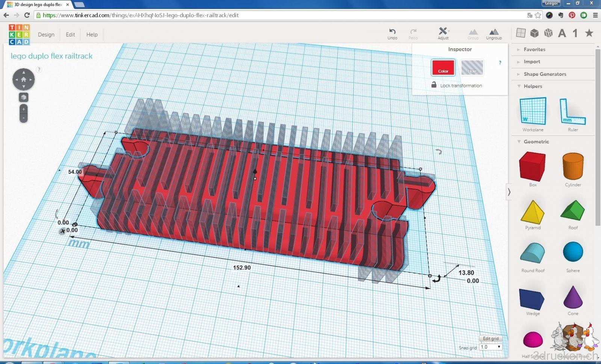Open the Snap grid dropdown
This screenshot has width=601, height=364.
click(x=491, y=347)
